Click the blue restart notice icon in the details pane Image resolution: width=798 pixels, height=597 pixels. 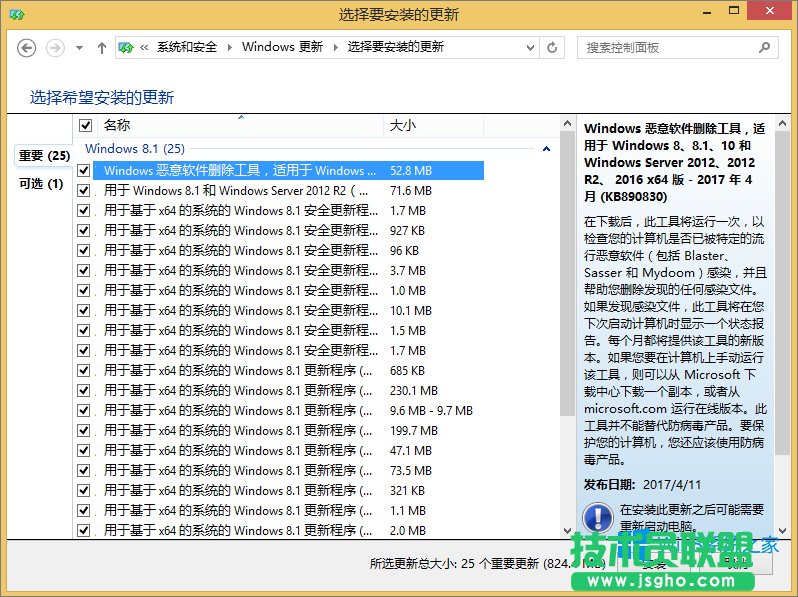tap(598, 516)
